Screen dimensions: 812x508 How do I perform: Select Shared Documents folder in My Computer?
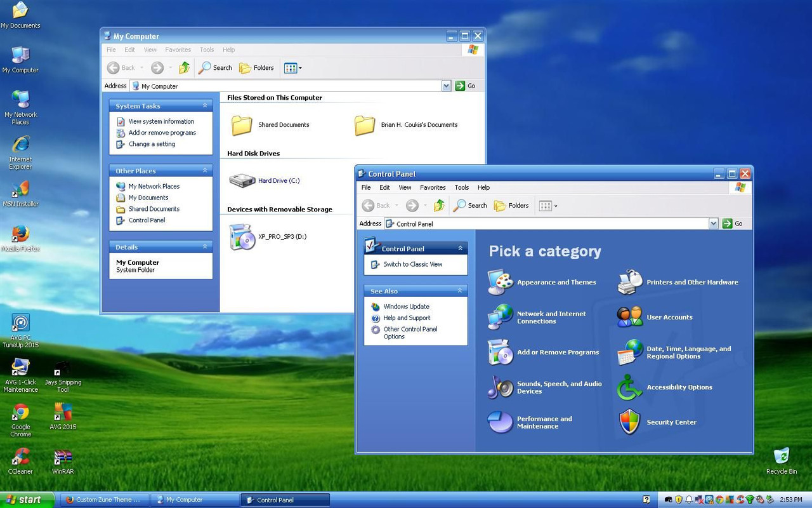(x=270, y=125)
